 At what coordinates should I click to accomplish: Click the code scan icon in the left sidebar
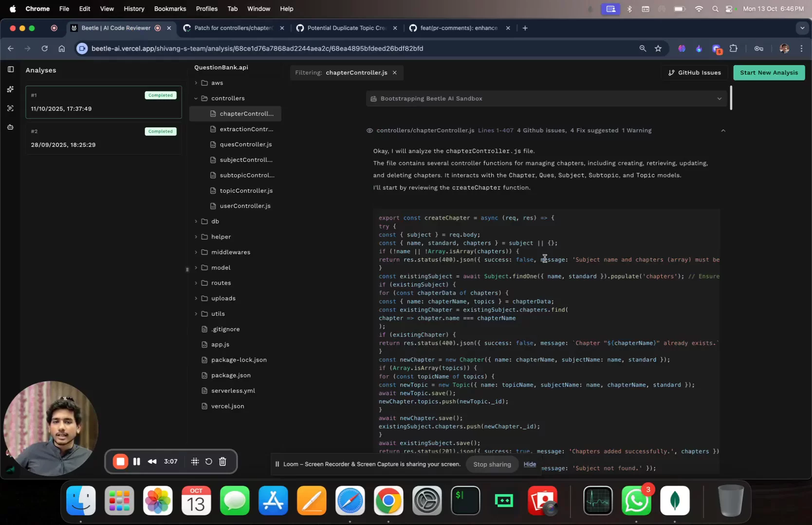pos(10,108)
